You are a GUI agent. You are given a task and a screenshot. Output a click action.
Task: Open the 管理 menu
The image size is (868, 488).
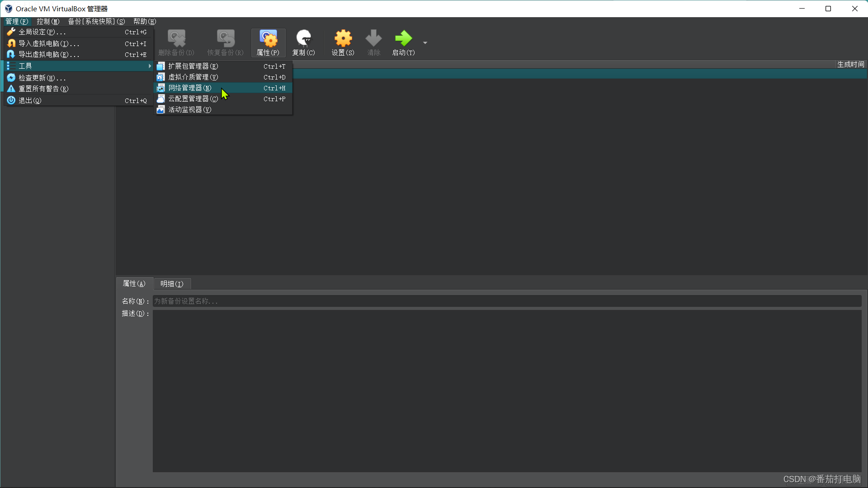[17, 21]
